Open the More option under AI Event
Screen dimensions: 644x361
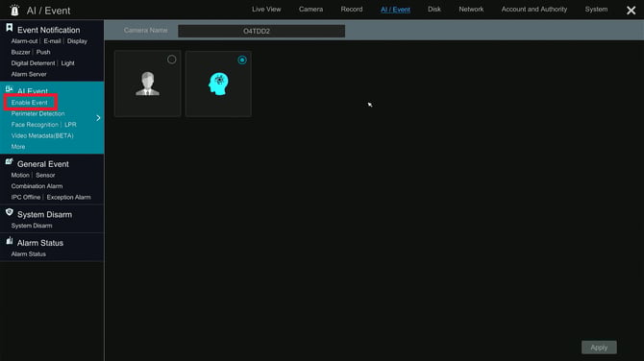[x=18, y=147]
